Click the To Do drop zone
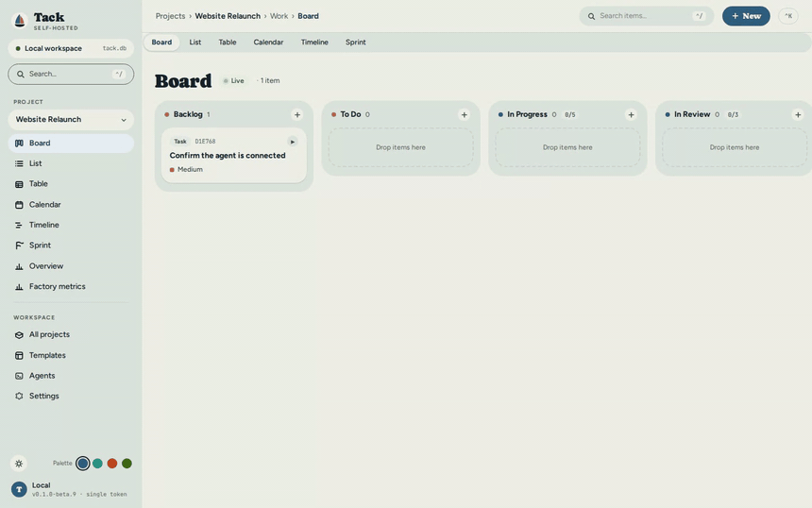This screenshot has height=508, width=812. coord(401,147)
